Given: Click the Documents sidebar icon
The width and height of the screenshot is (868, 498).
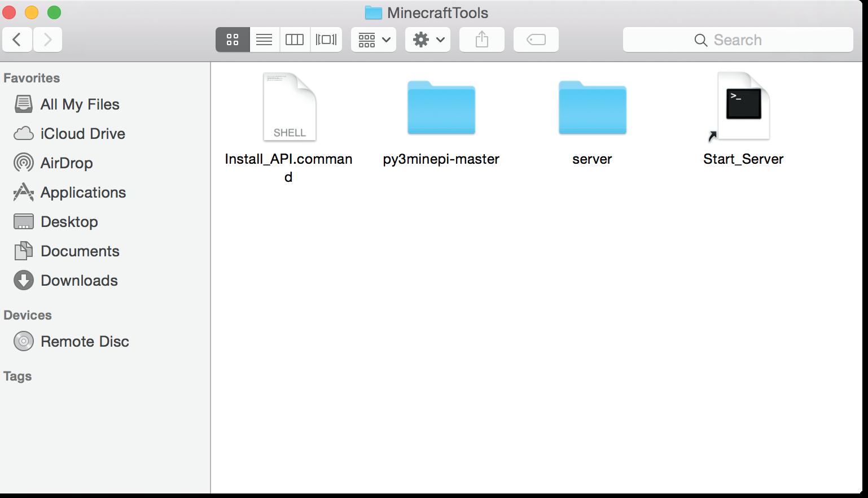Looking at the screenshot, I should [23, 251].
